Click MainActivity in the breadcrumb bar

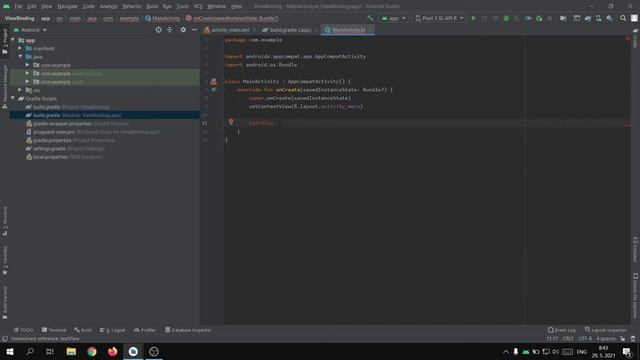162,18
